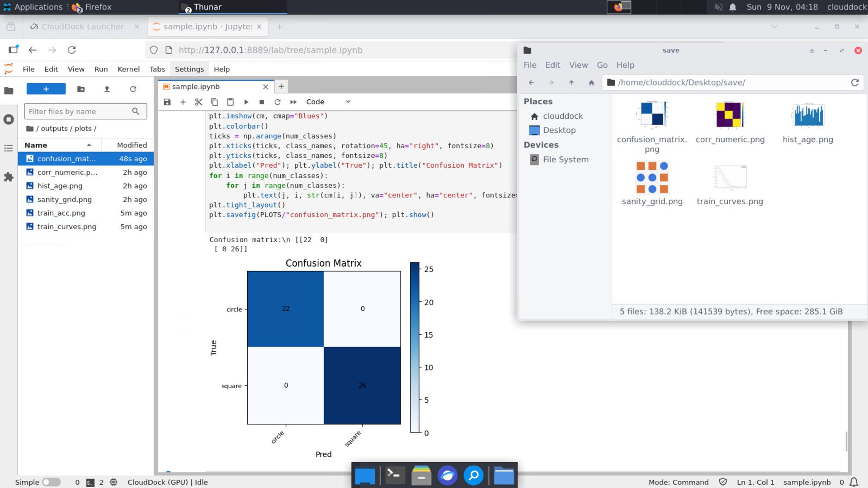This screenshot has height=488, width=868.
Task: Open the Go menu in Thunar
Action: (x=602, y=65)
